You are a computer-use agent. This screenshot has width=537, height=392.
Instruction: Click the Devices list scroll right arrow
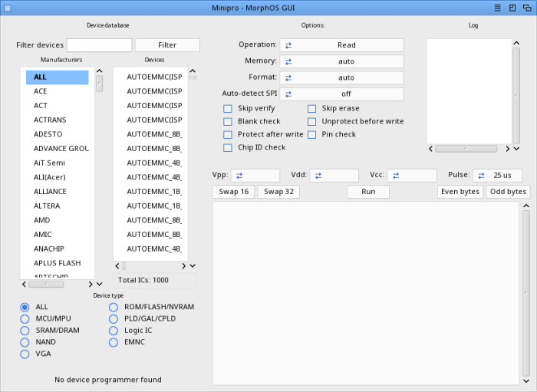(183, 265)
